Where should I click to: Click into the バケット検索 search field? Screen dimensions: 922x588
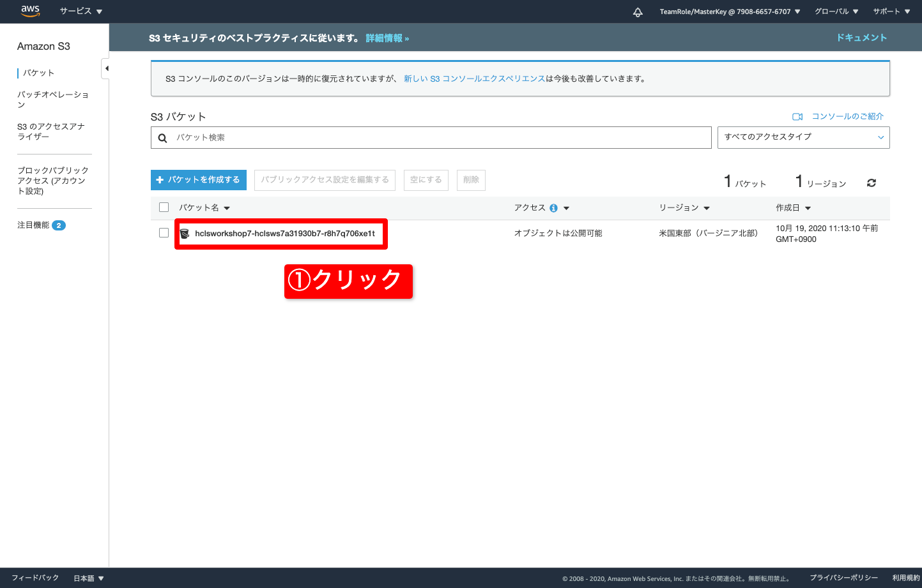[431, 138]
